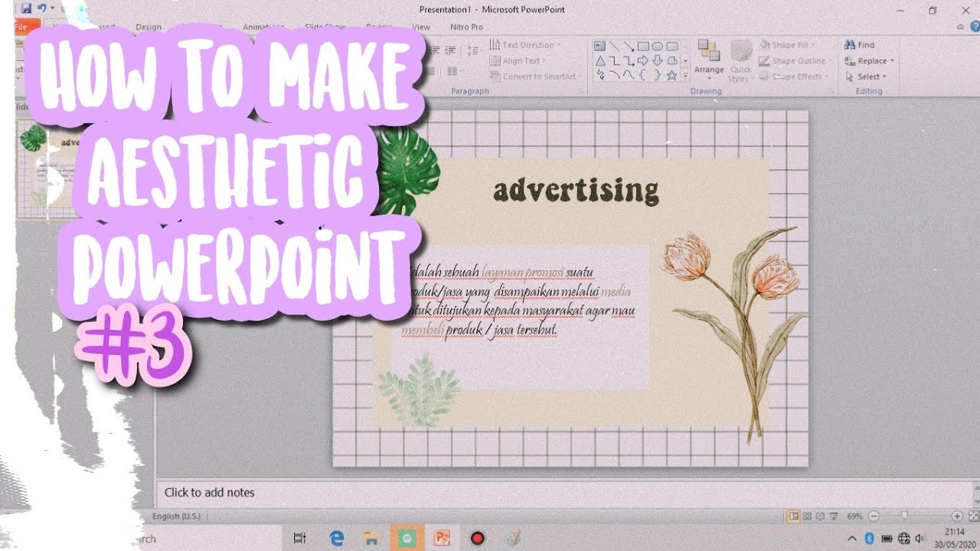Open File Explorer from the taskbar
Image resolution: width=980 pixels, height=551 pixels.
[371, 538]
